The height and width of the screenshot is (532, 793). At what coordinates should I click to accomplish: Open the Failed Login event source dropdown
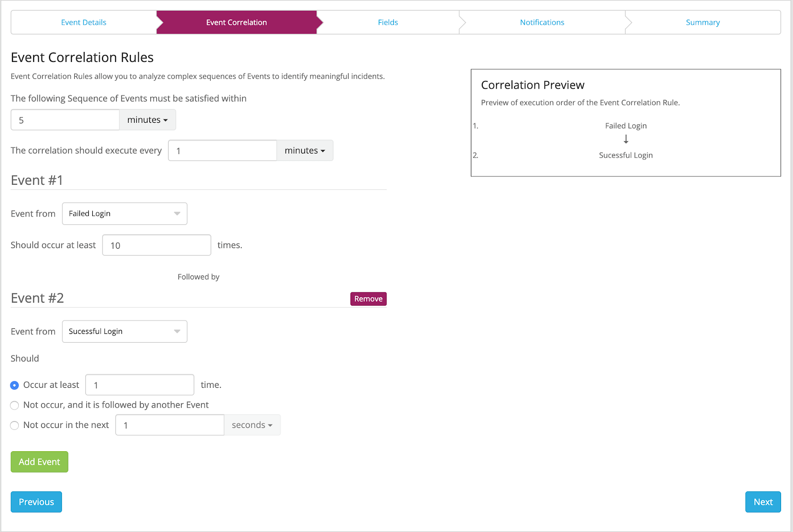point(124,213)
